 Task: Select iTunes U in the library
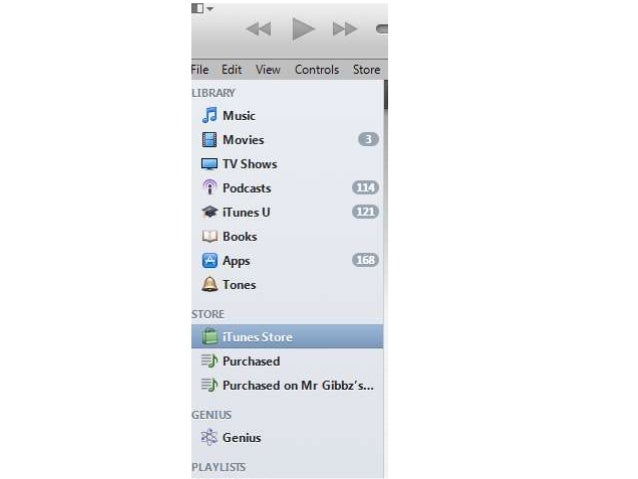(x=287, y=212)
